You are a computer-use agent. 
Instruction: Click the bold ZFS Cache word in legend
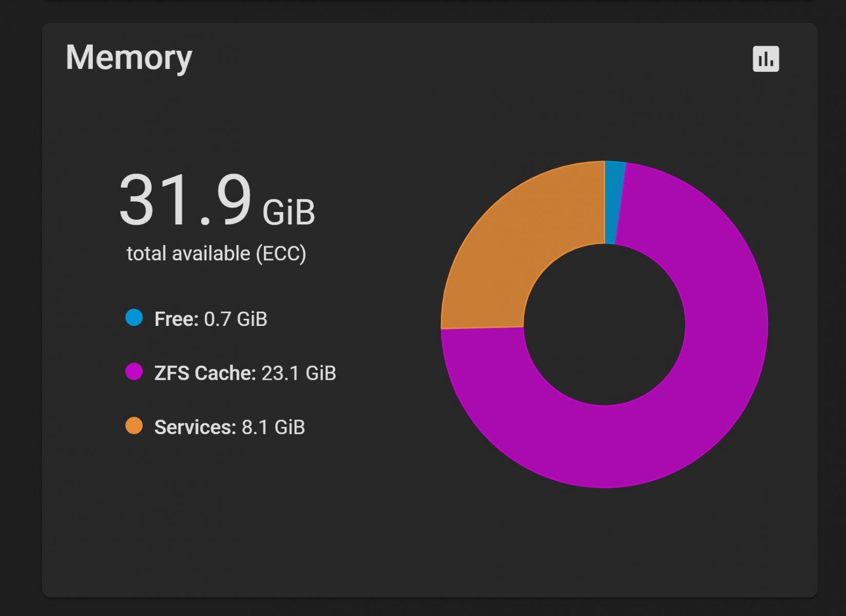[x=205, y=373]
